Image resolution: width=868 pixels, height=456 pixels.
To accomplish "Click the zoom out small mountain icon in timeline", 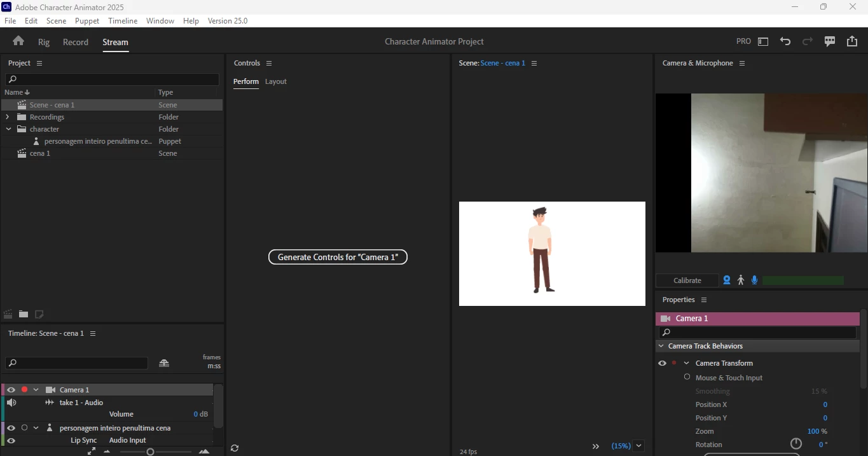I will (x=107, y=452).
